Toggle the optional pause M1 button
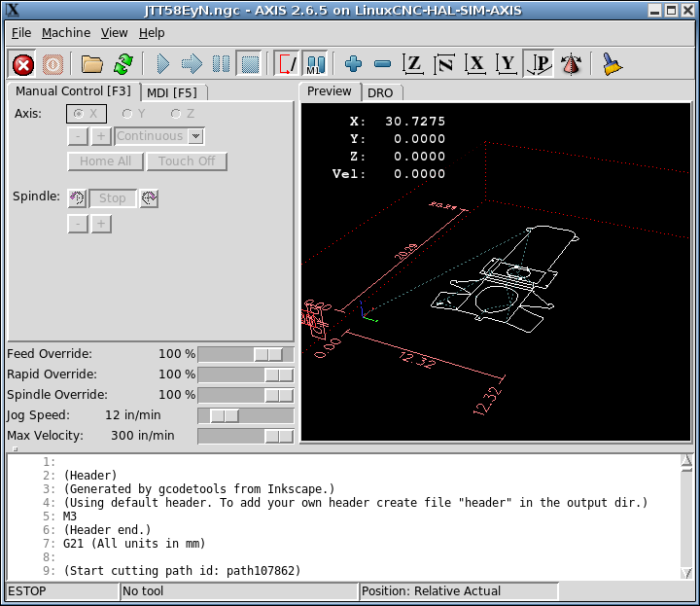This screenshot has height=606, width=700. coord(315,63)
